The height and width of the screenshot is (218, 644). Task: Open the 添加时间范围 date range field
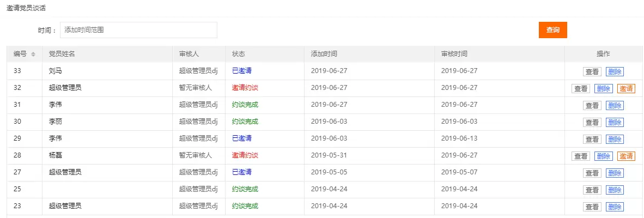coord(138,30)
